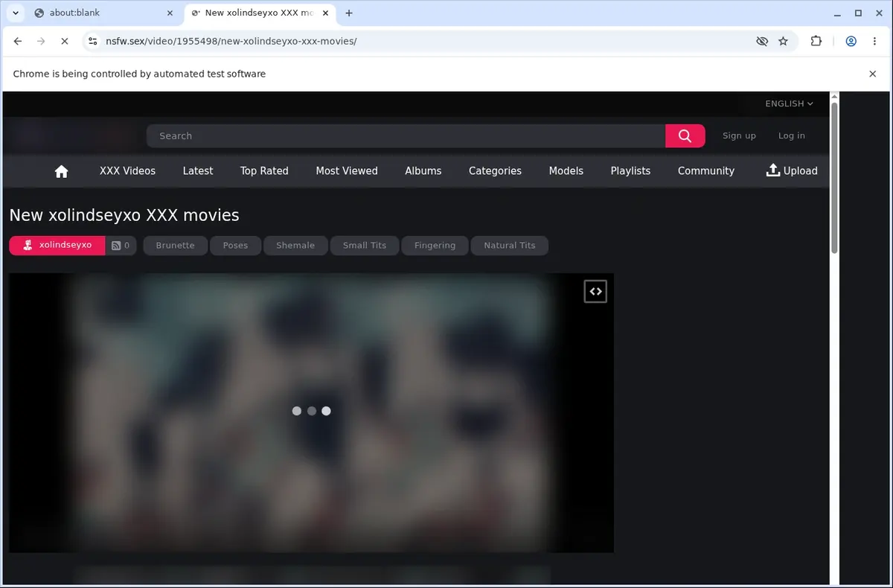Dismiss the automated test software infobar
The image size is (893, 588).
click(x=872, y=74)
